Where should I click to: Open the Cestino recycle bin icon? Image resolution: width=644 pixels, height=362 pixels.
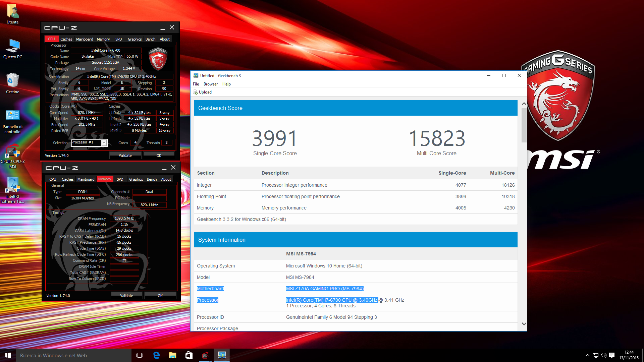point(13,84)
